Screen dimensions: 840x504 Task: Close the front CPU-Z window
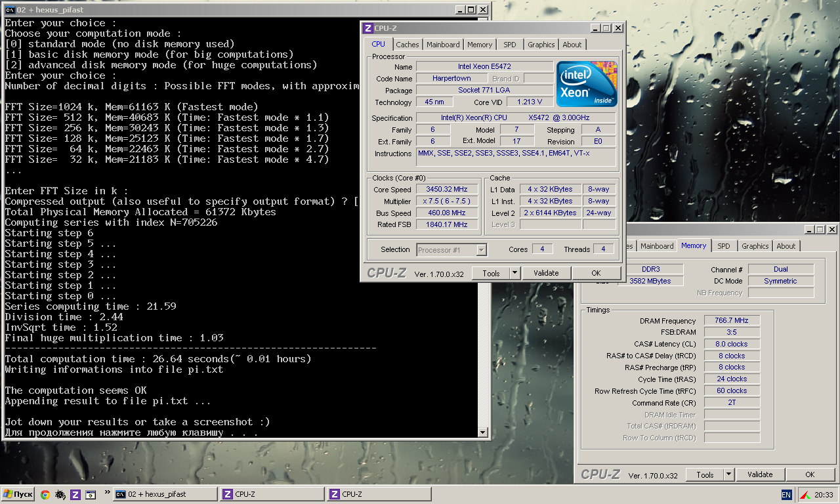coord(618,28)
